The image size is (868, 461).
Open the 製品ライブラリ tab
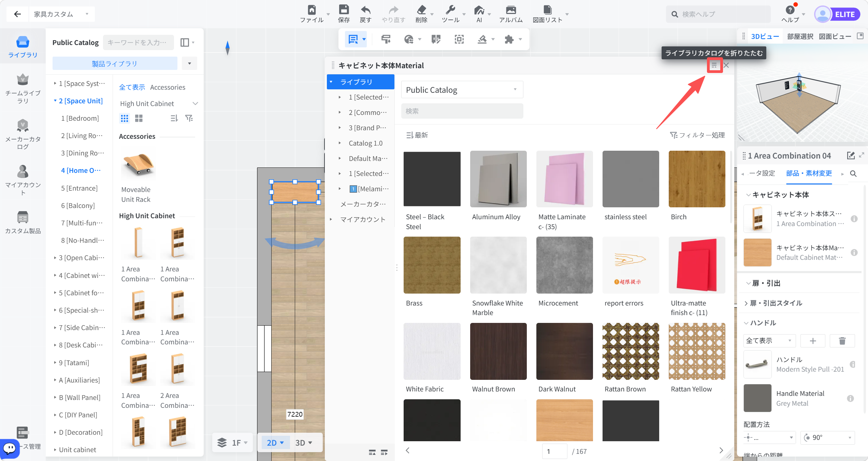[x=115, y=63]
